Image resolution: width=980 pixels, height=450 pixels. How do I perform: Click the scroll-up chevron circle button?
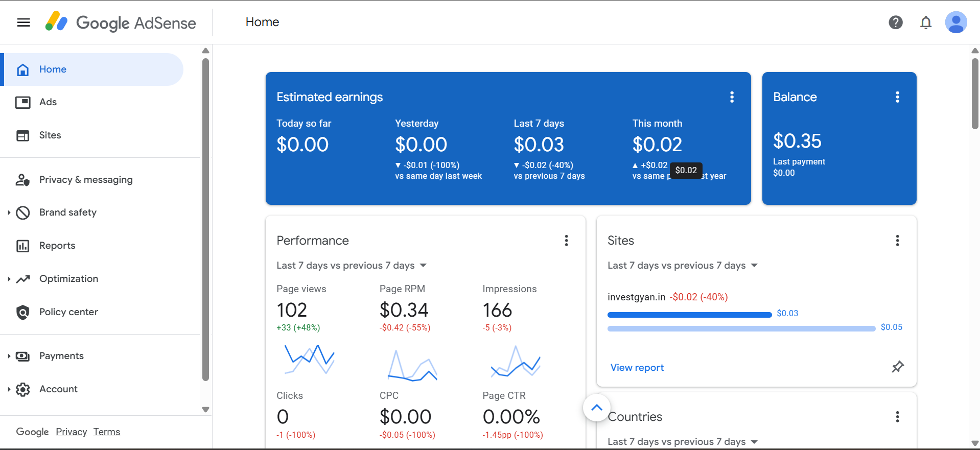[x=596, y=408]
